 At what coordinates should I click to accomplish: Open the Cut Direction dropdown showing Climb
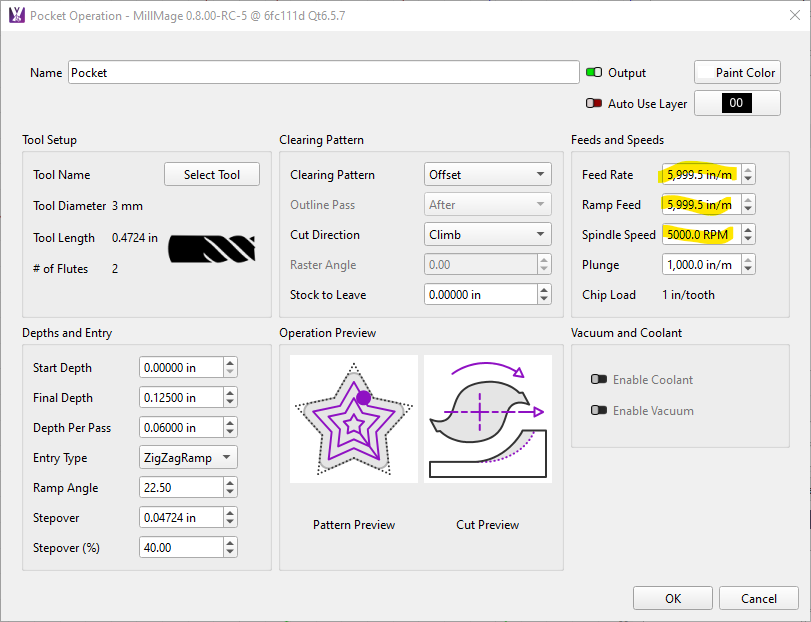pos(487,233)
